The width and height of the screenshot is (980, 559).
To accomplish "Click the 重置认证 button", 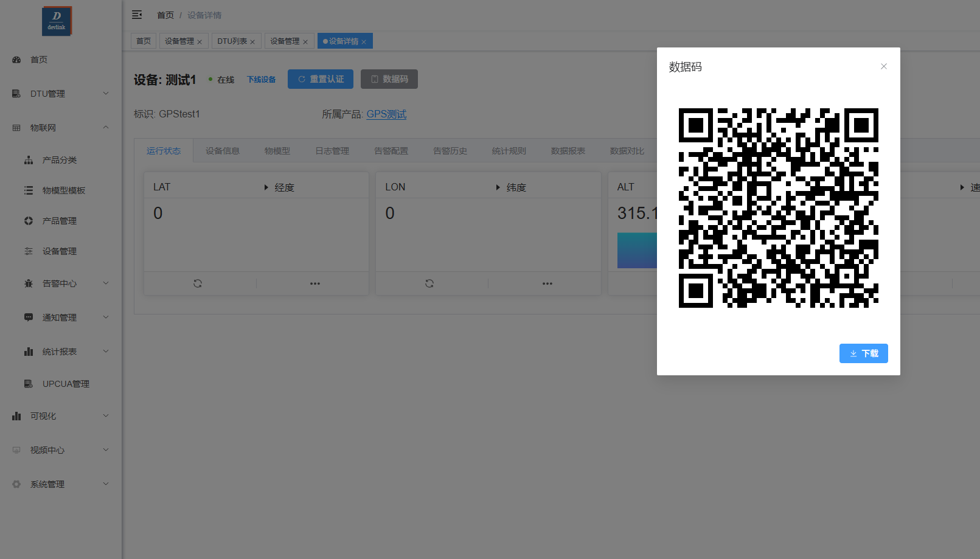I will (321, 79).
